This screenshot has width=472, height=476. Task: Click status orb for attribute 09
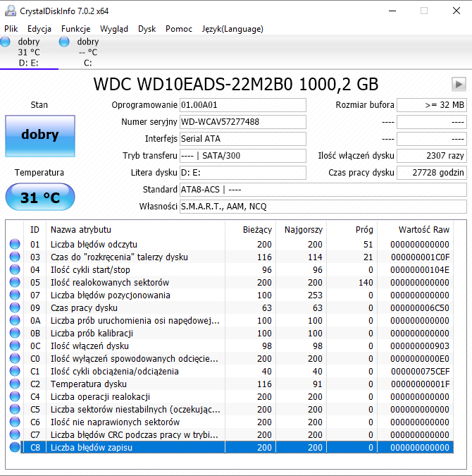tap(15, 307)
